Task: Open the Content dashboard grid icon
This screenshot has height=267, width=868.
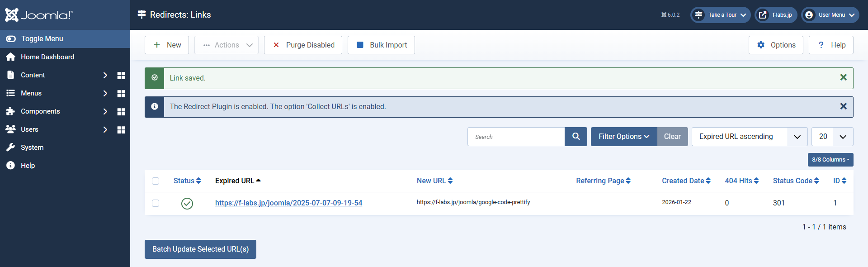Action: click(121, 76)
